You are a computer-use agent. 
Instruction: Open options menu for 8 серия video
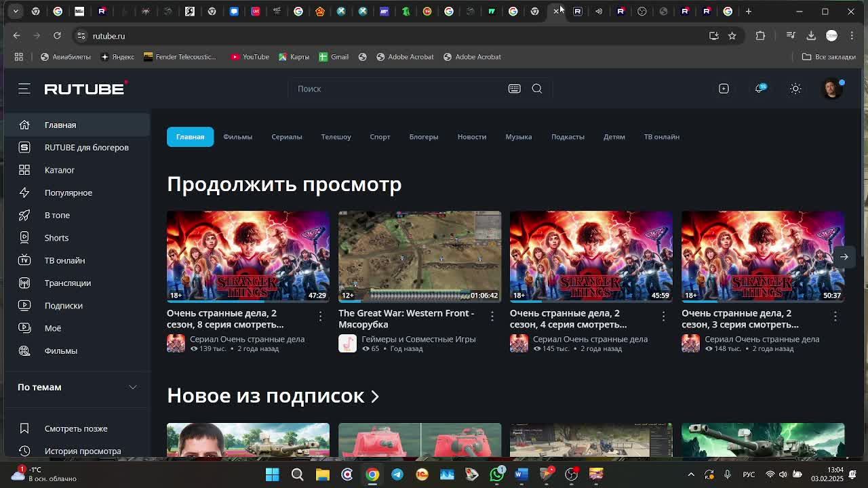tap(321, 316)
